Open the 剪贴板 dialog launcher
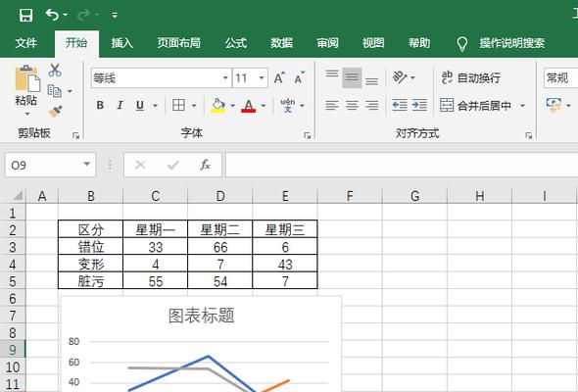This screenshot has height=392, width=578. point(76,135)
